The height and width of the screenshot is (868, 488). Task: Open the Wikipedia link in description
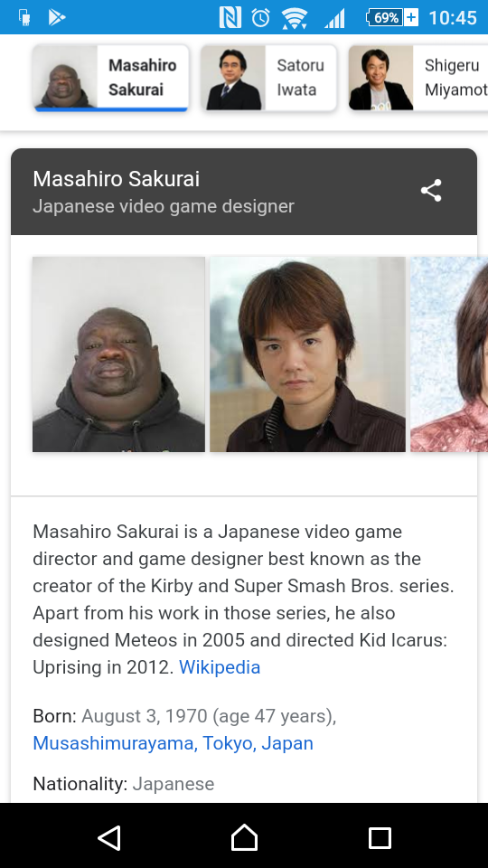[219, 667]
